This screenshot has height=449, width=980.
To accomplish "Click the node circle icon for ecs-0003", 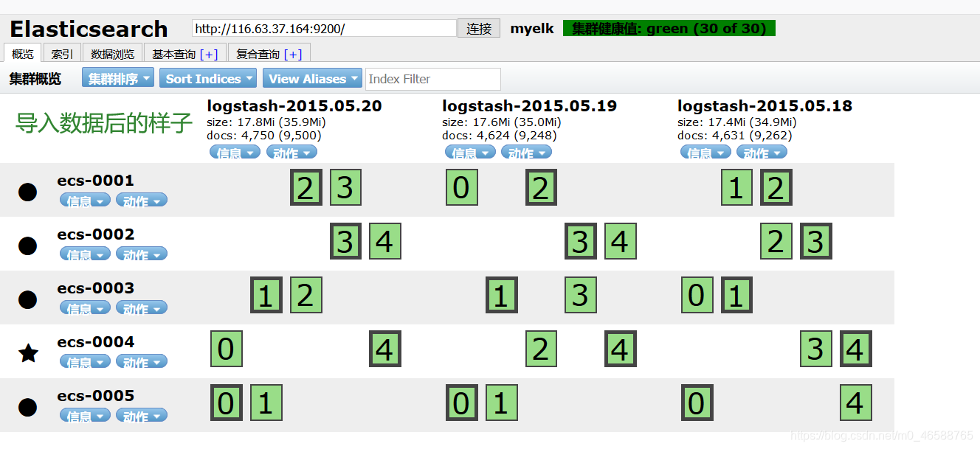I will click(x=27, y=299).
